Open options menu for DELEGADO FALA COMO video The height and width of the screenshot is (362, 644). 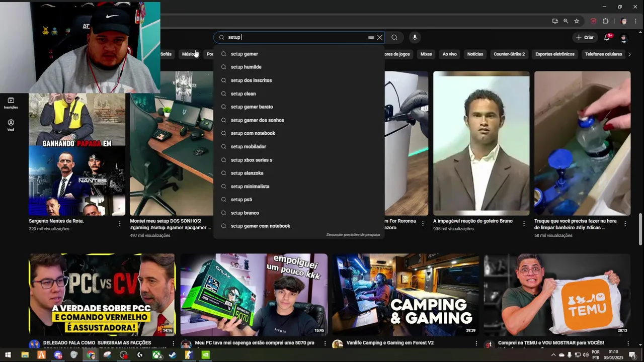pyautogui.click(x=174, y=343)
